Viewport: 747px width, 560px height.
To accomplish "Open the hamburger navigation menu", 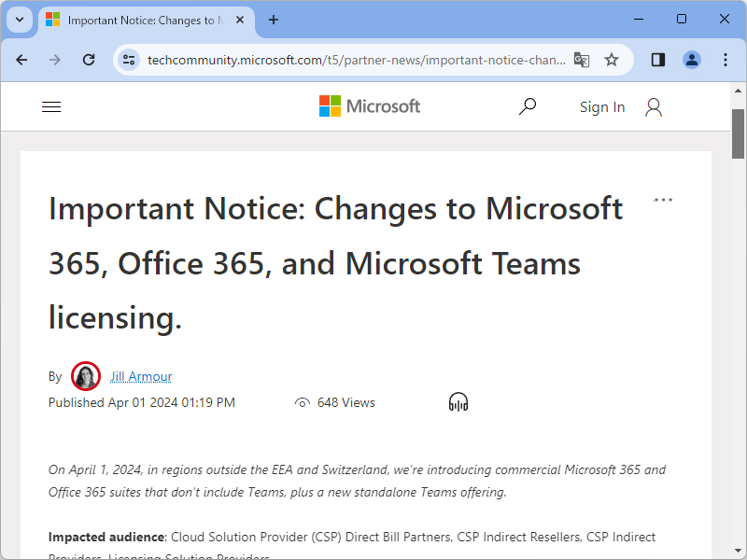I will [x=51, y=107].
